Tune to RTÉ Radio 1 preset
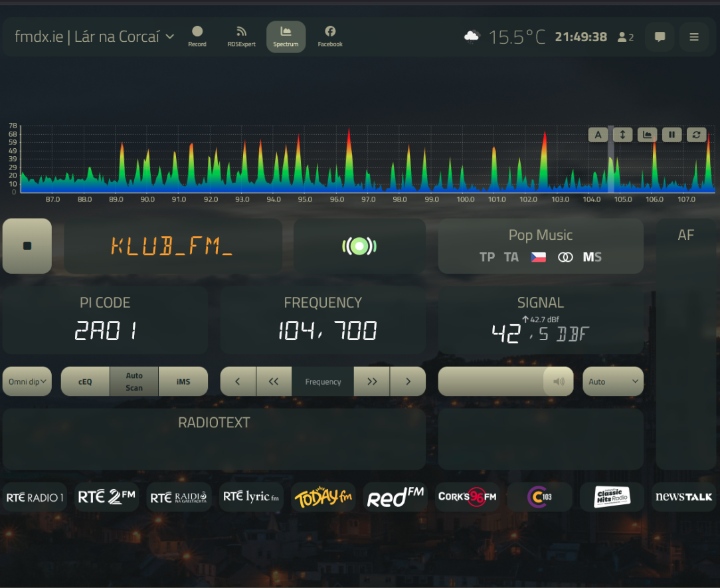The image size is (720, 588). pos(35,497)
